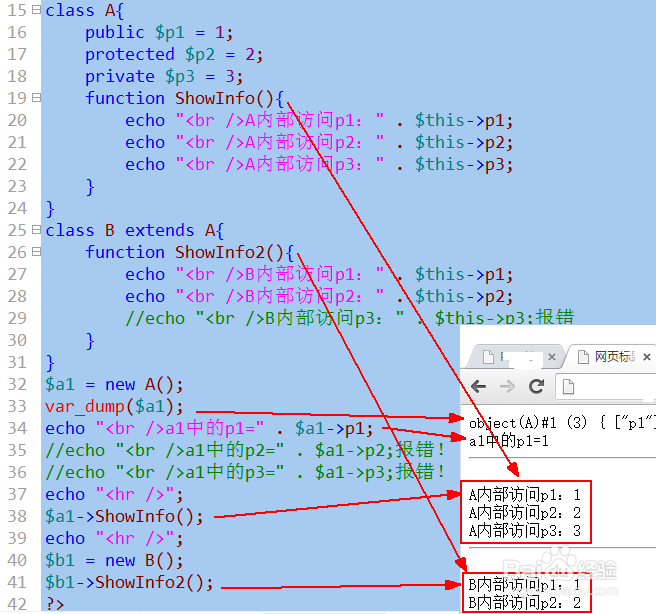Click the address bar page icon
This screenshot has width=656, height=614.
coord(568,386)
